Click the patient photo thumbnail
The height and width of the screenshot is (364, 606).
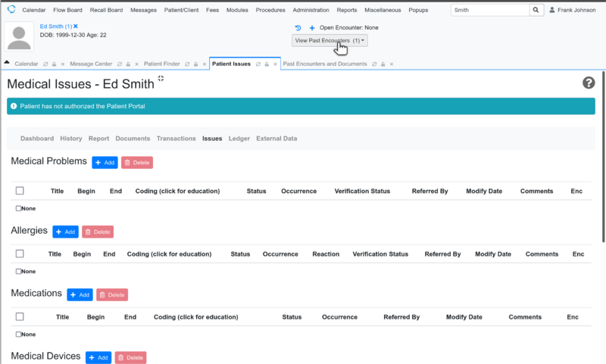pos(19,36)
